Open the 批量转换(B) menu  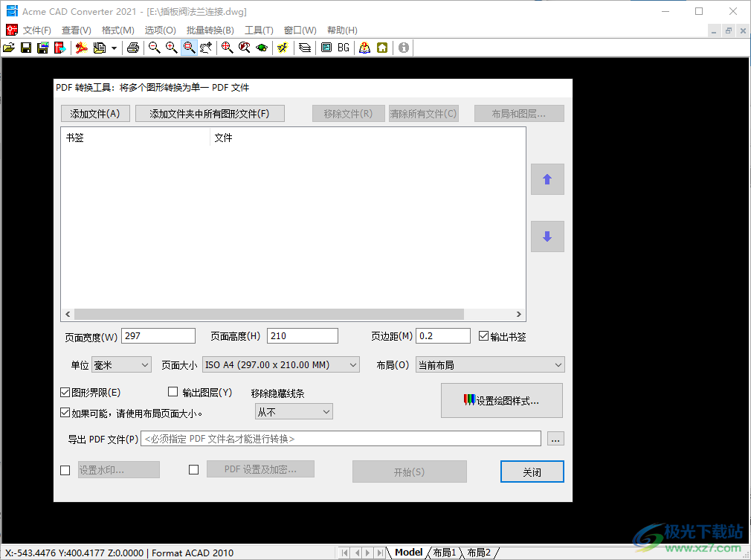coord(210,30)
